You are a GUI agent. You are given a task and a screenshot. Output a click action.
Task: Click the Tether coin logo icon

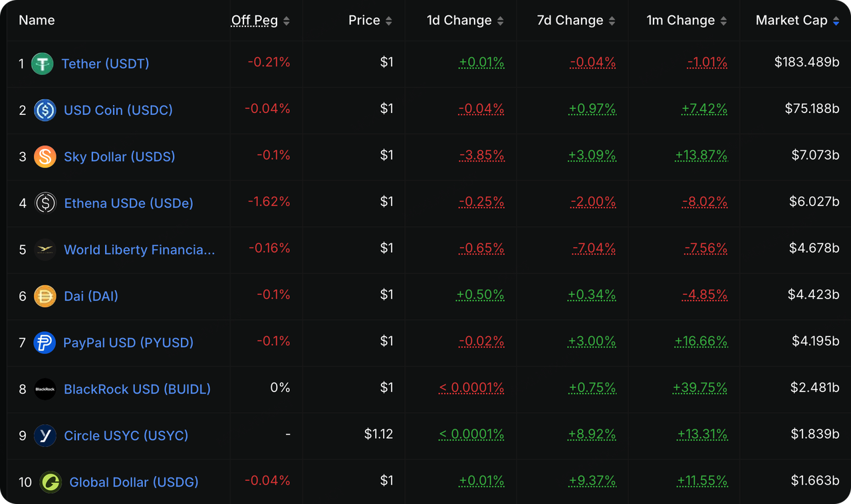tap(43, 64)
